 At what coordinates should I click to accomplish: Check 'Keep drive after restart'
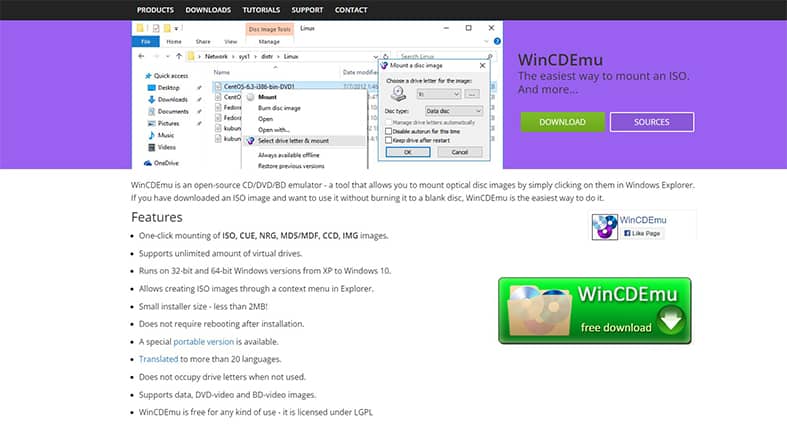[388, 140]
